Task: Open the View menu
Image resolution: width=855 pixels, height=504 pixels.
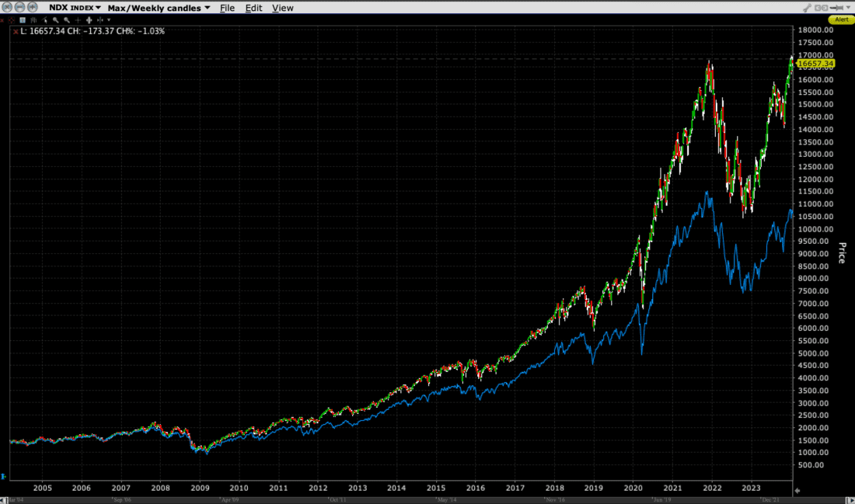Action: click(x=283, y=8)
